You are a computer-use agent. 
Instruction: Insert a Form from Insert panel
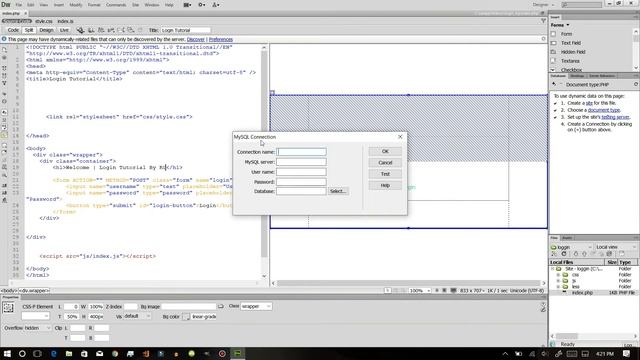coord(566,34)
